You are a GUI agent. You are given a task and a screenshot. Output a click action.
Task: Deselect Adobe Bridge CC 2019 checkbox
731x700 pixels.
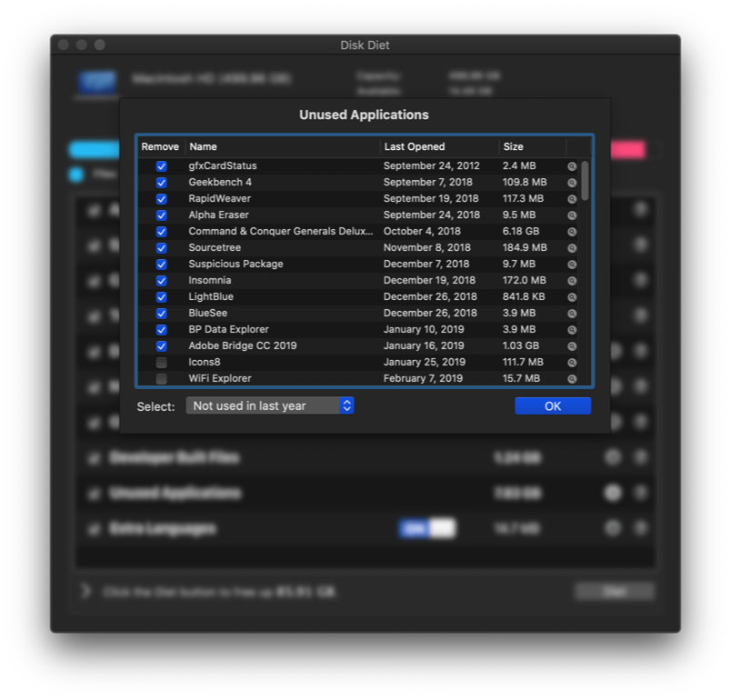click(161, 346)
